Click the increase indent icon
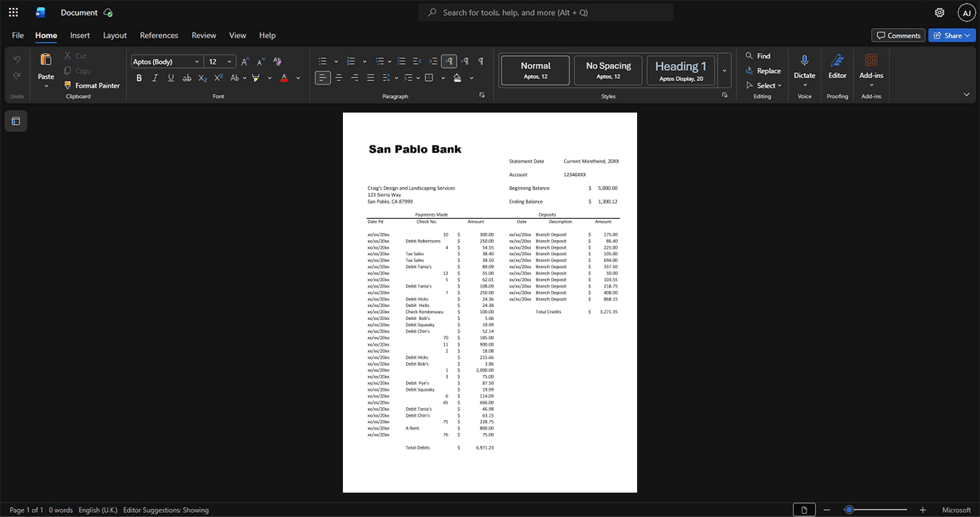This screenshot has width=980, height=517. [x=433, y=62]
